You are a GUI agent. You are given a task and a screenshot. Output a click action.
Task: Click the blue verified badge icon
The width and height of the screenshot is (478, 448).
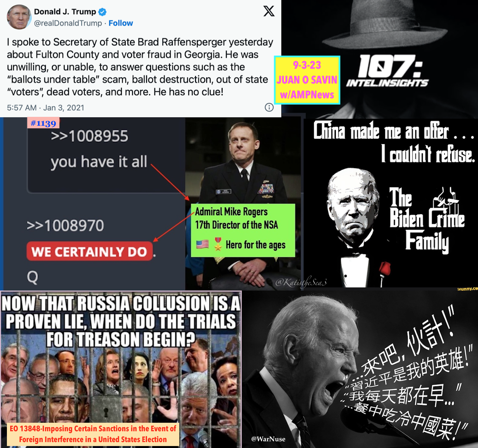102,12
